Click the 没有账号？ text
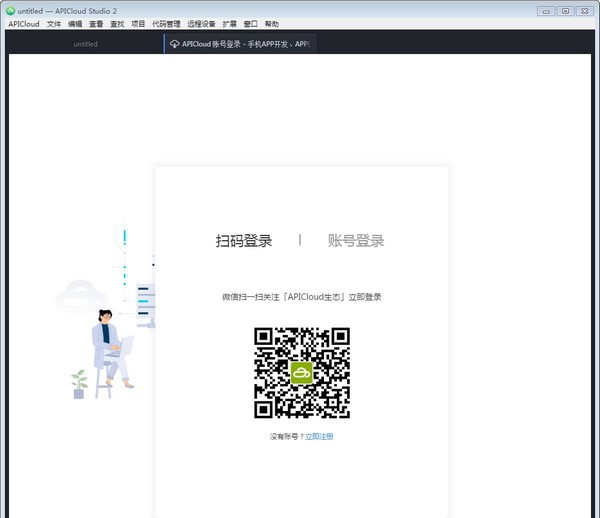 (287, 437)
